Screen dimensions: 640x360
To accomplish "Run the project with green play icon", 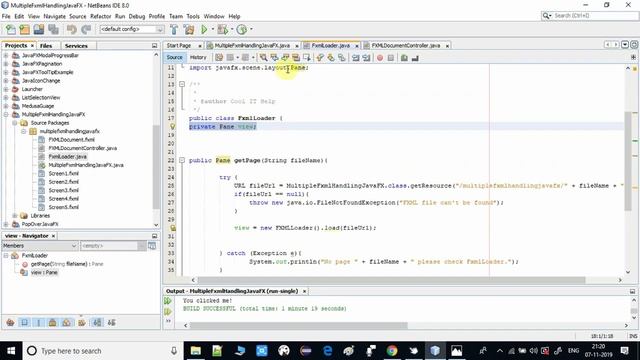I will tap(204, 29).
